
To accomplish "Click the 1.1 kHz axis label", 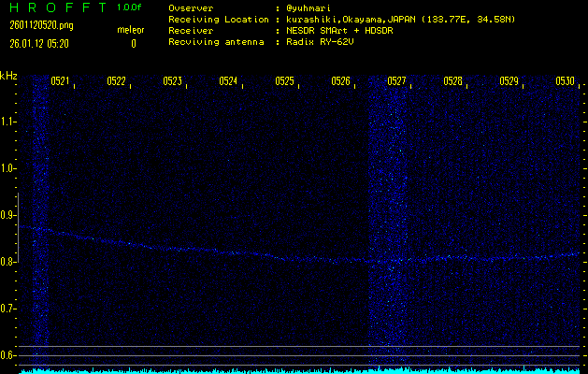I will 9,122.
